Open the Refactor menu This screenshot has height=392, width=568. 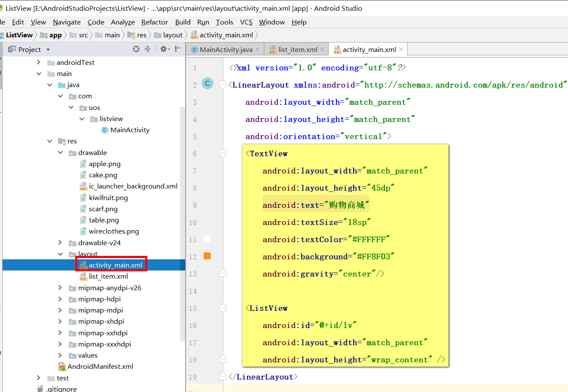coord(154,22)
